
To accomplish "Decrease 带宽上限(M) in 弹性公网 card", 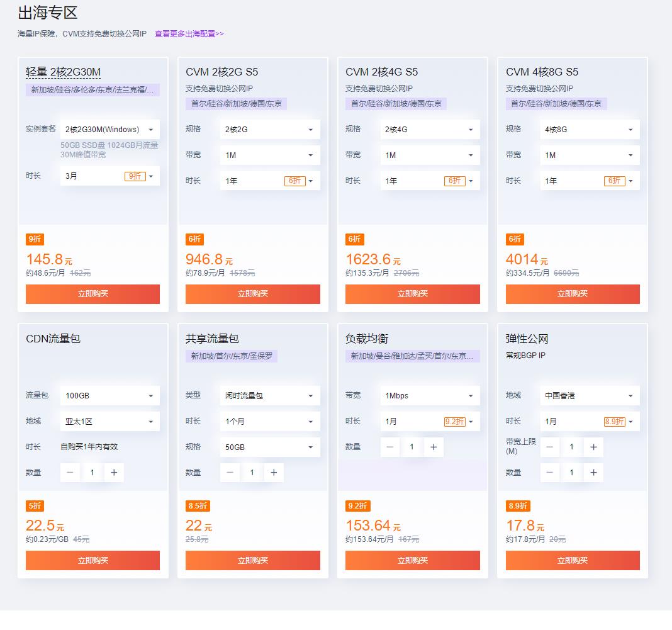I will point(550,447).
